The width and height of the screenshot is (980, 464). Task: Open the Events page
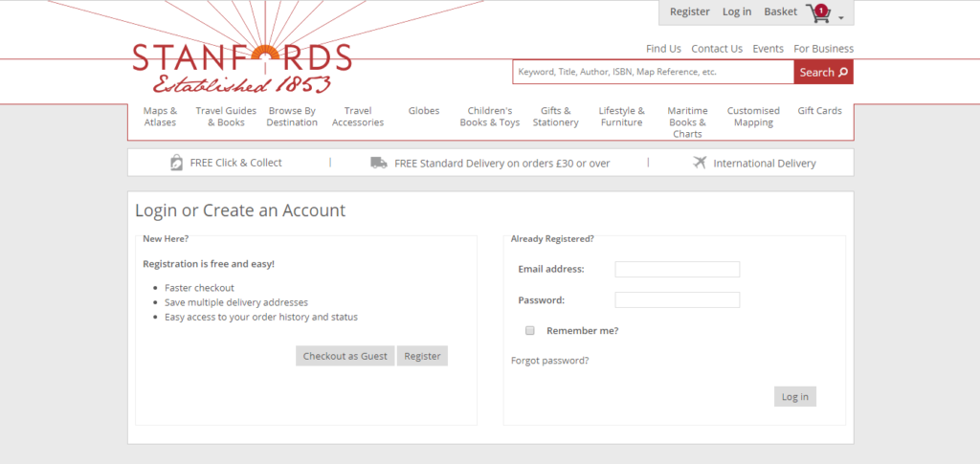pos(768,49)
